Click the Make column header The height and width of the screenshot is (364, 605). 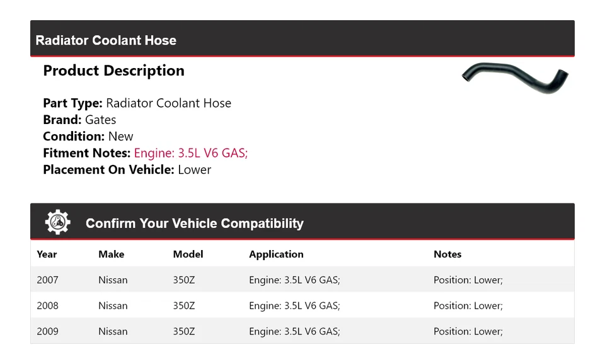tap(111, 254)
